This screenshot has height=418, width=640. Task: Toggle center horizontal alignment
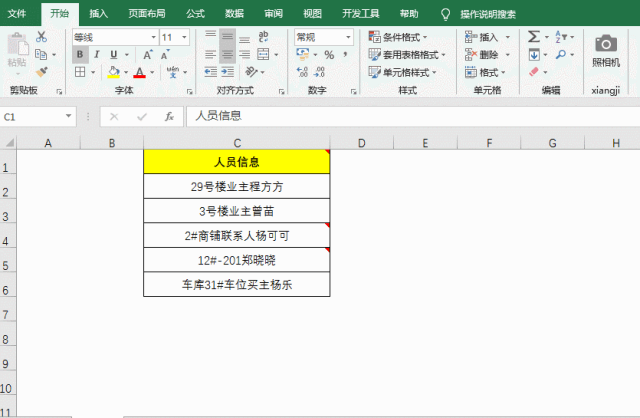227,55
